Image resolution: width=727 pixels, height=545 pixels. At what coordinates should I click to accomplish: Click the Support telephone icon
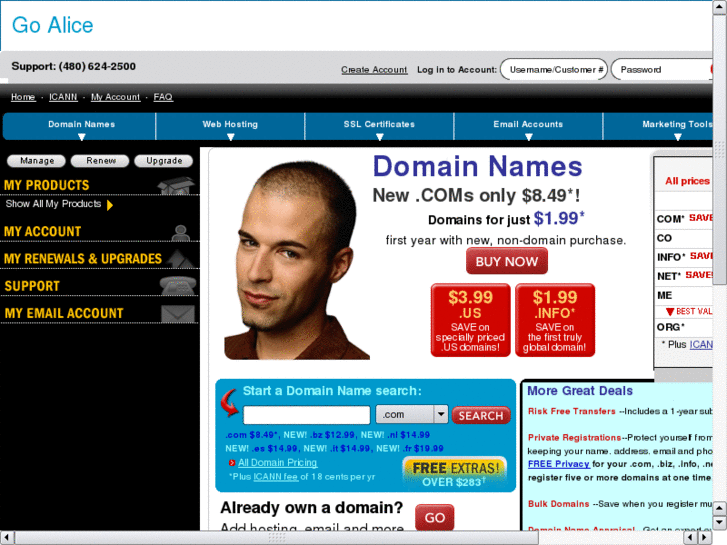tap(178, 286)
